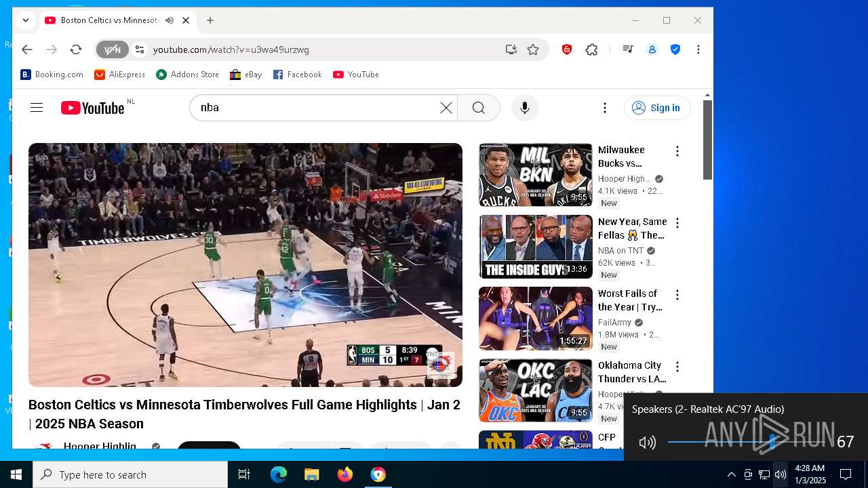Open Milwaukee Bucks vs video title
Viewport: 868px width, 488px height.
tap(622, 157)
